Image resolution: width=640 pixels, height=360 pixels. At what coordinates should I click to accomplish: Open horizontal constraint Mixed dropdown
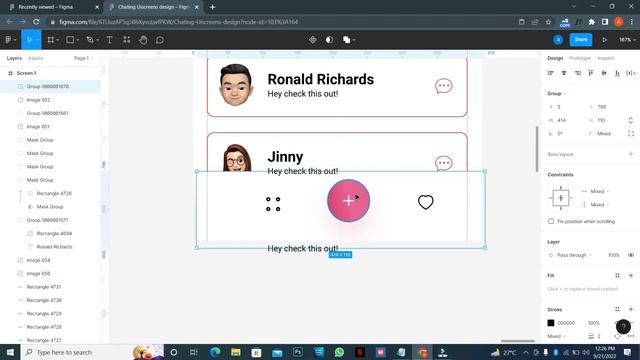[599, 191]
